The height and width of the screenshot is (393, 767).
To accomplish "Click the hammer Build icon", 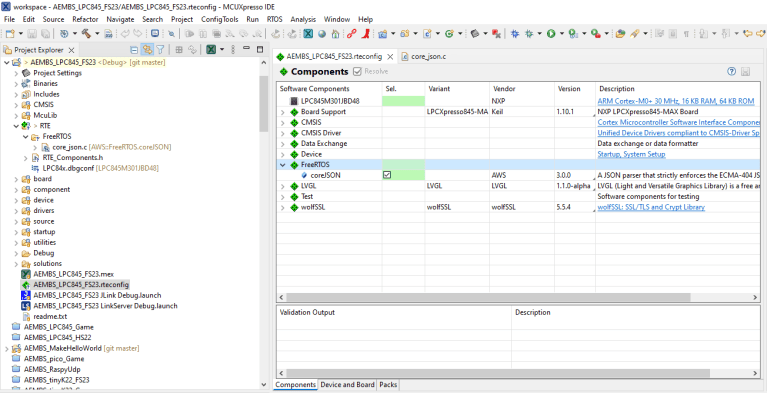I will (86, 34).
